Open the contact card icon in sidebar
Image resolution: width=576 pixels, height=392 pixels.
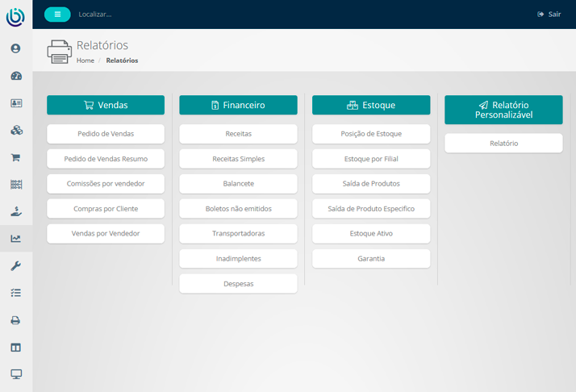15,103
